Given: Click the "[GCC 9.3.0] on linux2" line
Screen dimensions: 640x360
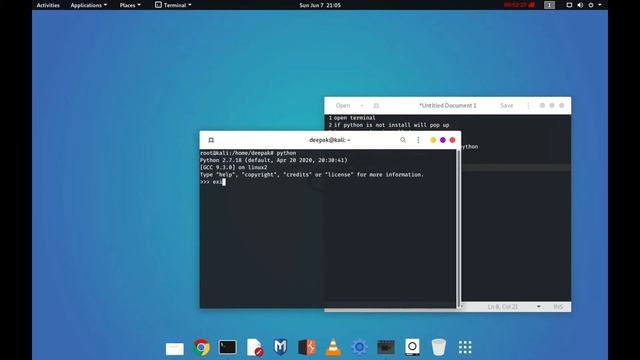Looking at the screenshot, I should pyautogui.click(x=233, y=167).
